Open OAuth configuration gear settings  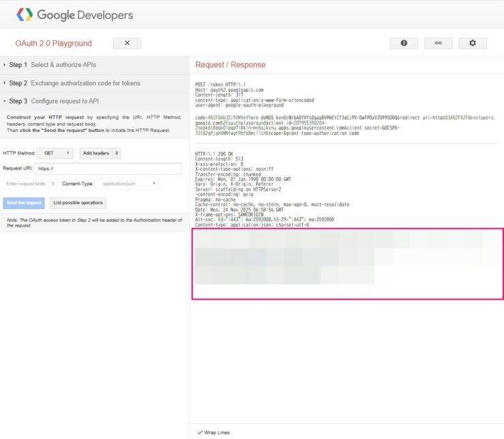tap(473, 43)
